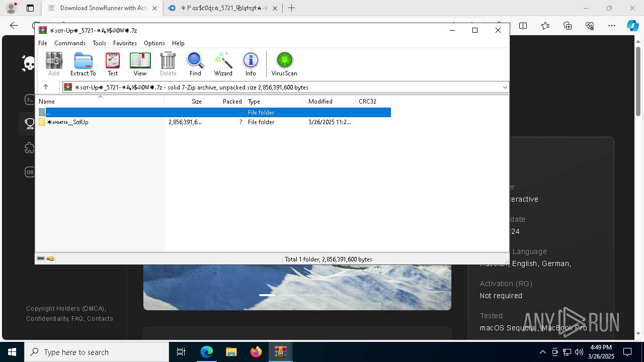Open browser Favorites star icon
Screen dimensions: 644x362
coord(545,26)
